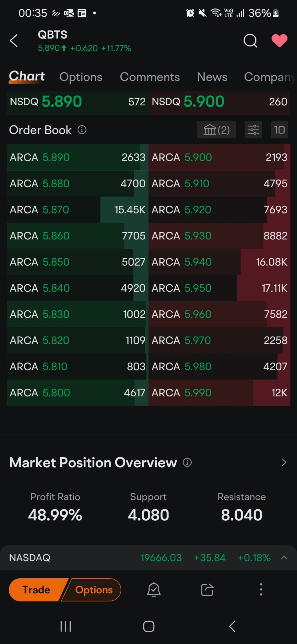Tap the back arrow beside QBTS

(14, 41)
